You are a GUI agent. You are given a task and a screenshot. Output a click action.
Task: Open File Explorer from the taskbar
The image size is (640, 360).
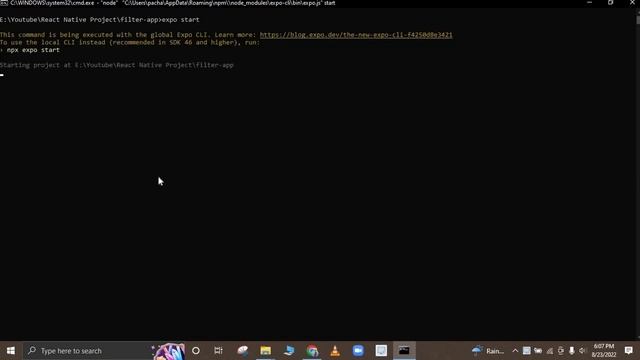(x=266, y=351)
